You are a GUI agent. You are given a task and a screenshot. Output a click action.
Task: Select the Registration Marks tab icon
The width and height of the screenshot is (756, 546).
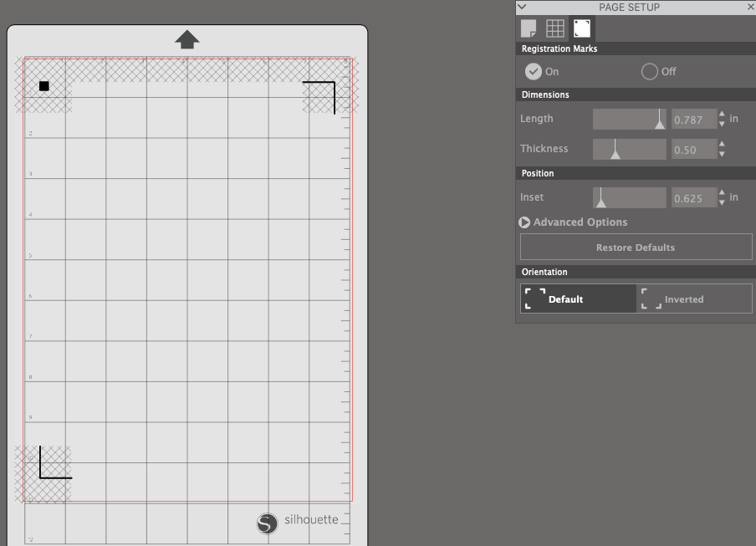tap(582, 28)
